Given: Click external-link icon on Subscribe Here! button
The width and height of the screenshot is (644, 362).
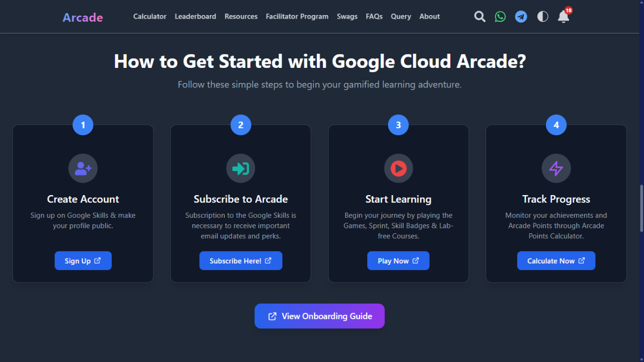Looking at the screenshot, I should tap(268, 260).
